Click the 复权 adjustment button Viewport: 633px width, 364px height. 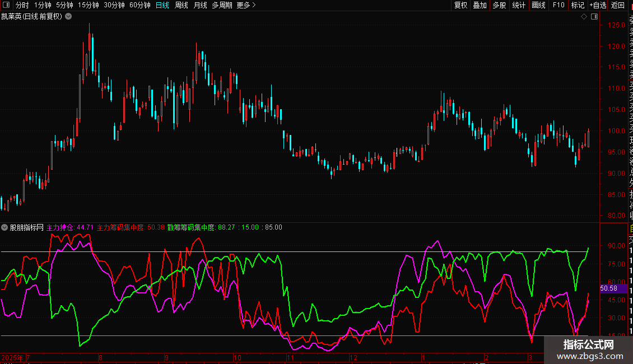coord(460,5)
